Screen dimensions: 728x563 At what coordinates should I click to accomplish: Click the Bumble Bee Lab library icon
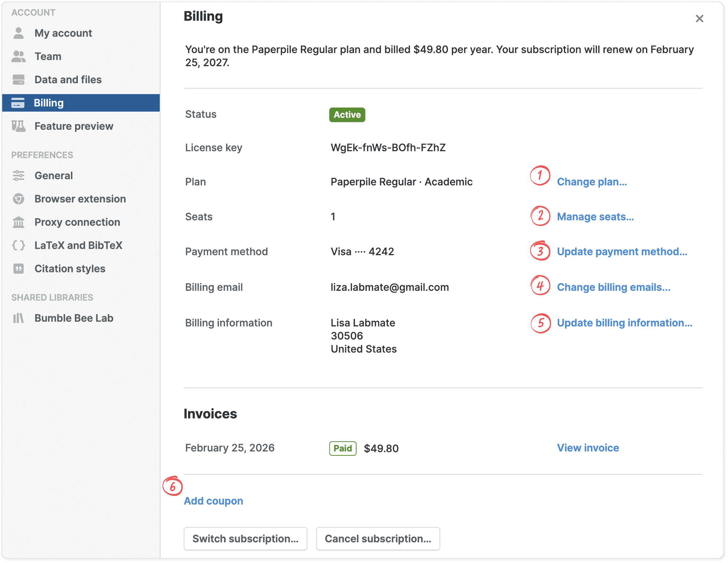click(x=18, y=318)
